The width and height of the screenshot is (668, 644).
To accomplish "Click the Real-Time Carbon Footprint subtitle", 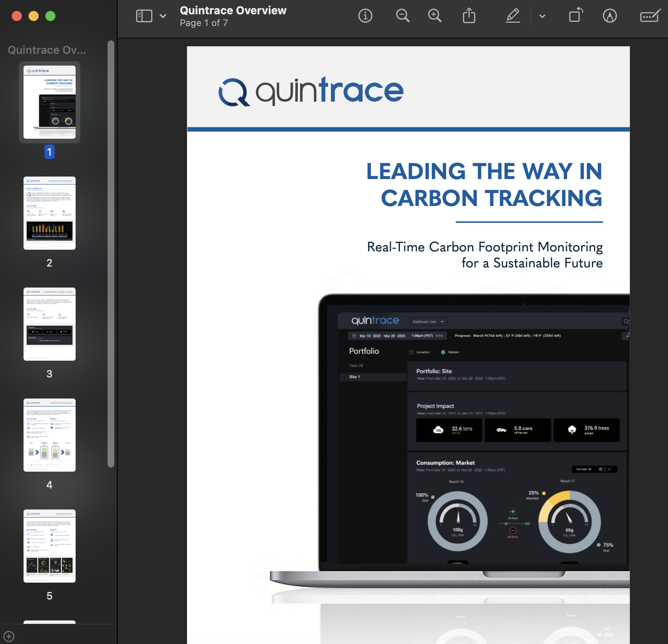I will pyautogui.click(x=485, y=255).
